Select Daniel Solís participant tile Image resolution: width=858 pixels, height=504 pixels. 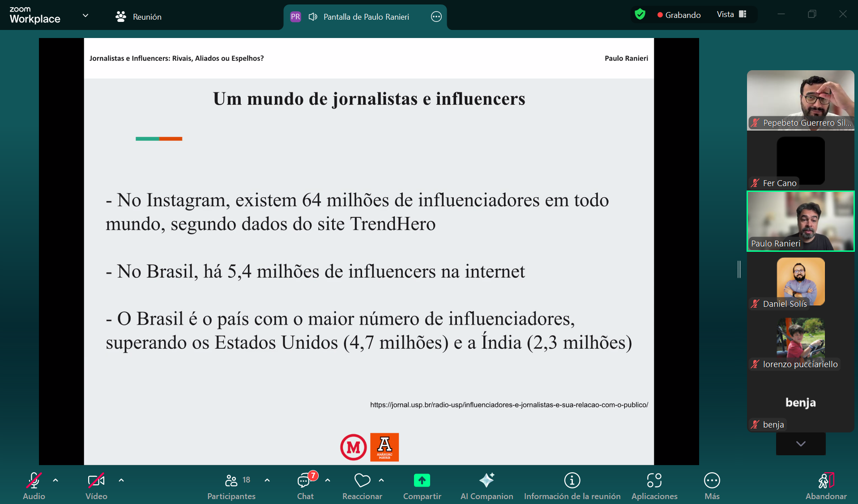(800, 282)
